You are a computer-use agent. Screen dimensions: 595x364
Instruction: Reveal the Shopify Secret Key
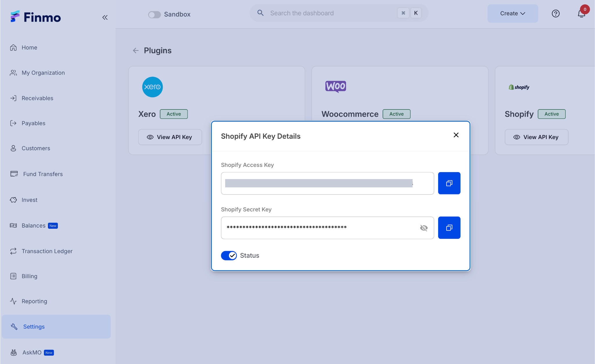point(424,228)
